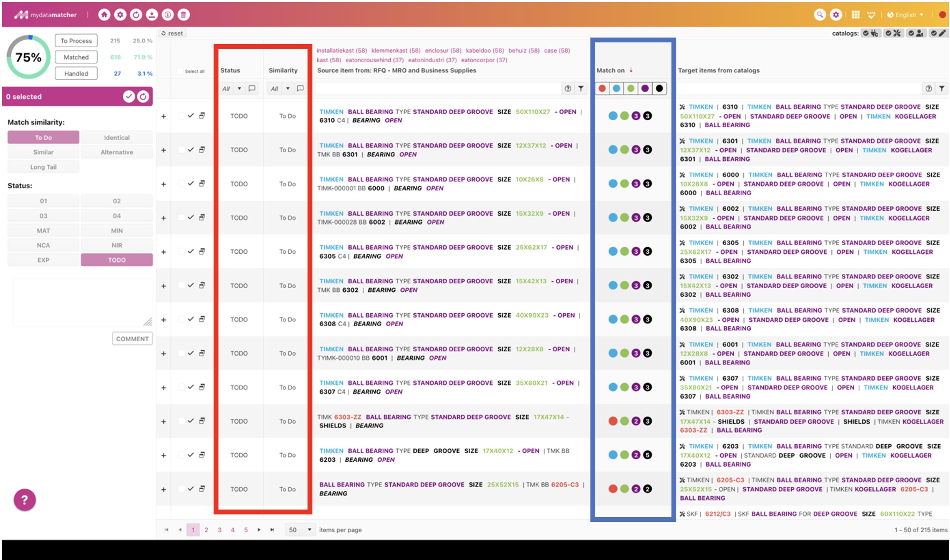Select the checkbox on the 50X110X27 row

181,116
